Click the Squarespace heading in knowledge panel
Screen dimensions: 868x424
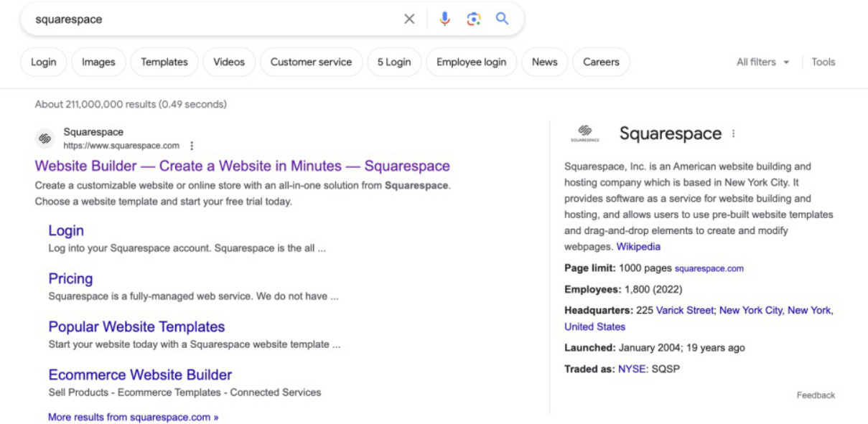(x=671, y=133)
